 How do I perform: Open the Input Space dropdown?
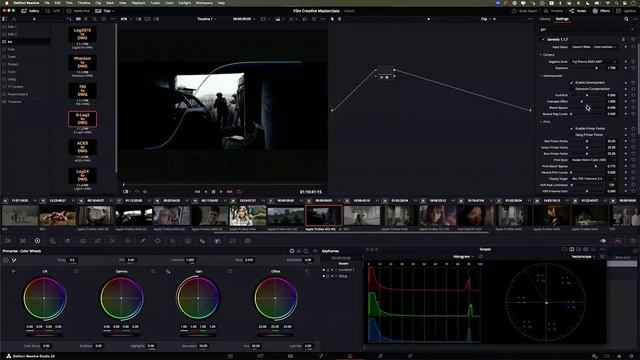tap(594, 47)
